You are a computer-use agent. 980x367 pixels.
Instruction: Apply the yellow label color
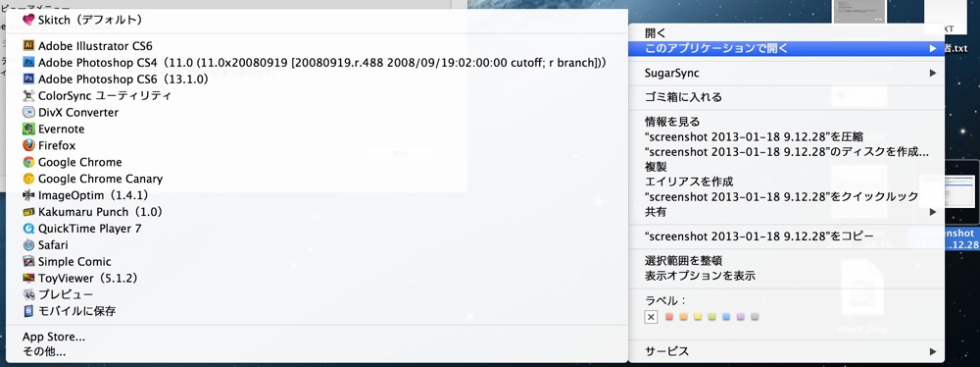[x=698, y=317]
